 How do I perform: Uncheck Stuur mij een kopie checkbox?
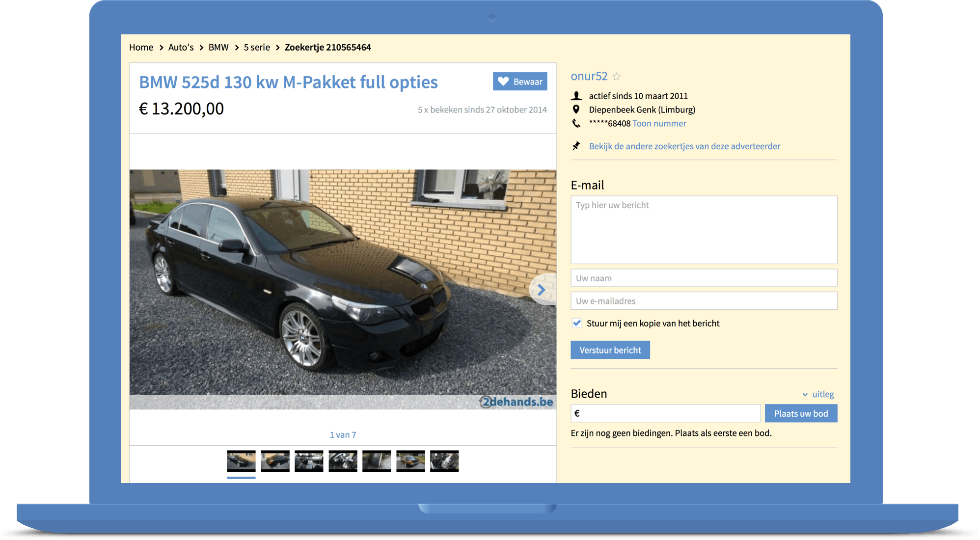point(577,323)
